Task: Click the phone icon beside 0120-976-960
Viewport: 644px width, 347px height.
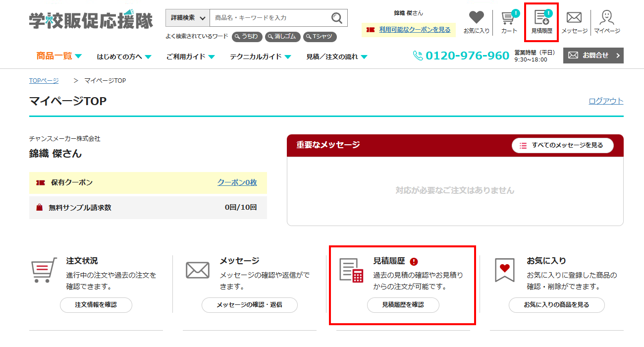Action: (x=418, y=56)
